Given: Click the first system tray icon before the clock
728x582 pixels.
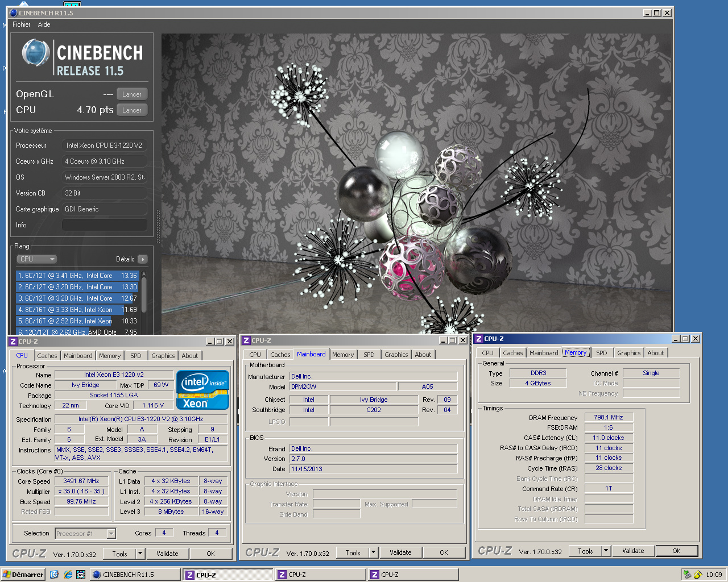Looking at the screenshot, I should point(687,575).
